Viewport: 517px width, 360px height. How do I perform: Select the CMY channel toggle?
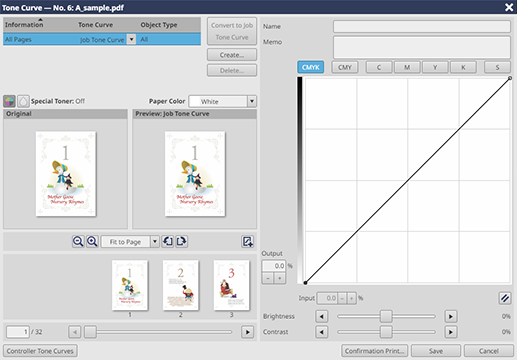345,67
